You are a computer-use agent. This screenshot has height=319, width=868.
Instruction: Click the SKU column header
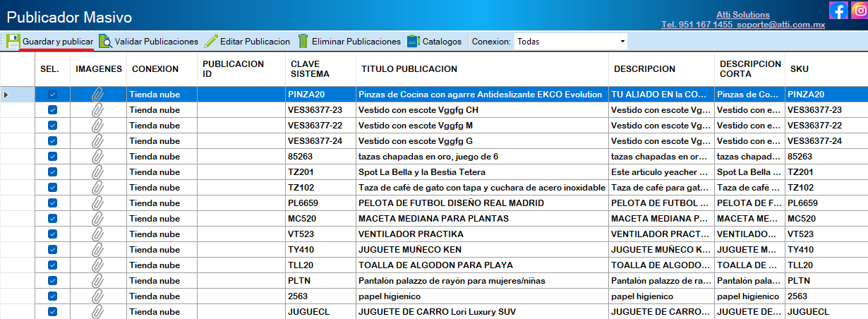pos(800,69)
